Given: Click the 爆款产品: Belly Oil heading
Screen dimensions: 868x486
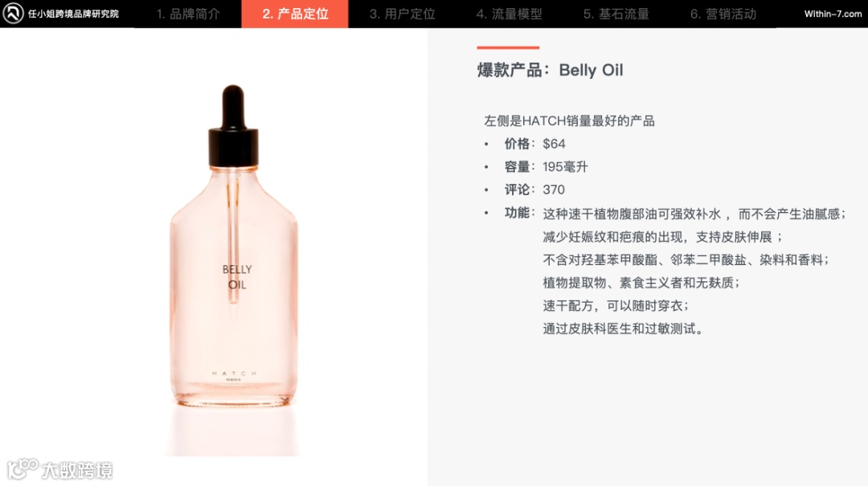Looking at the screenshot, I should pyautogui.click(x=550, y=71).
